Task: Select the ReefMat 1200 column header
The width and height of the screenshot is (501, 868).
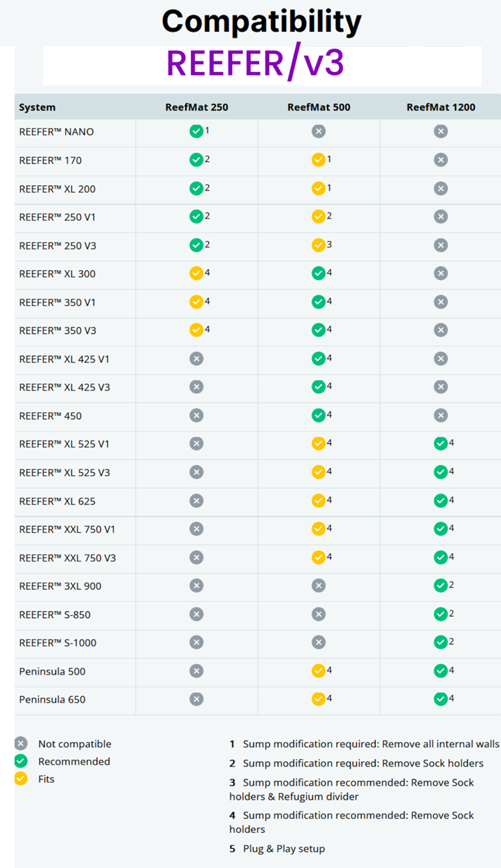Action: click(x=440, y=107)
